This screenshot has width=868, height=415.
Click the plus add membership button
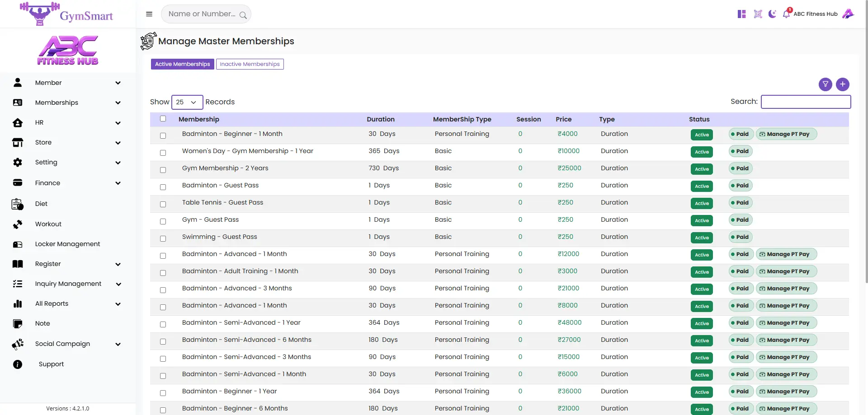[843, 84]
